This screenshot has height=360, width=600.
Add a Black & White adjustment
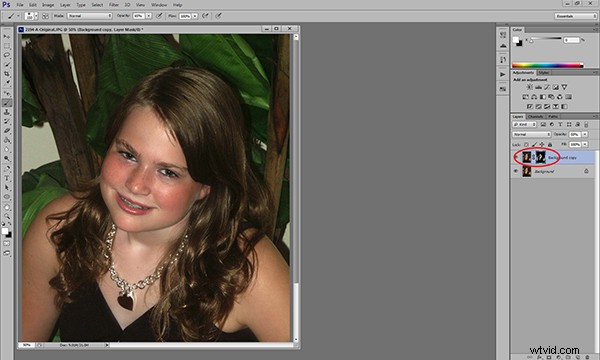click(543, 97)
